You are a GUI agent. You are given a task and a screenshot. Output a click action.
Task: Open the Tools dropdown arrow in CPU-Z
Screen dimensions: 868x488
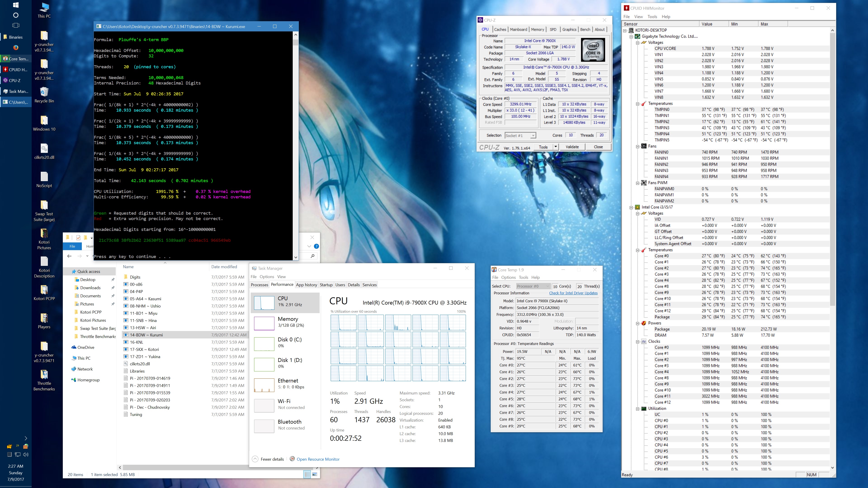click(x=556, y=147)
